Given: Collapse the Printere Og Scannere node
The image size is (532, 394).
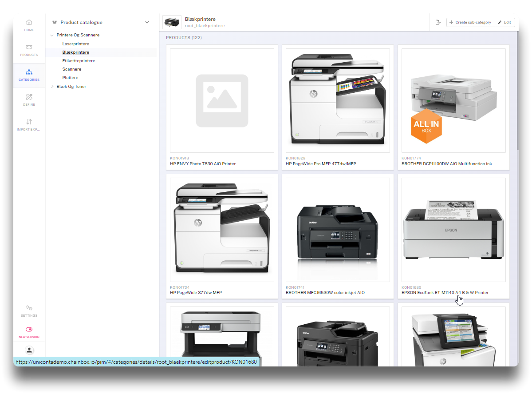Looking at the screenshot, I should tap(52, 35).
